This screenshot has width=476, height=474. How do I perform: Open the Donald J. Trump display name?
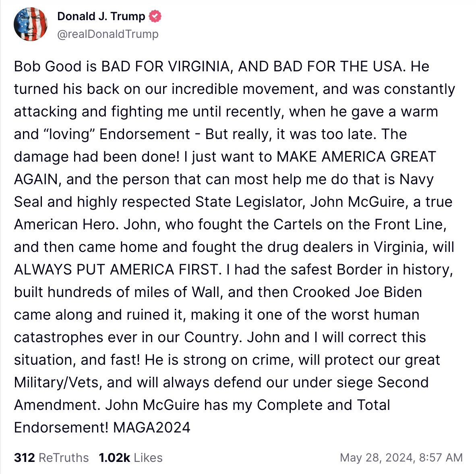coord(101,17)
